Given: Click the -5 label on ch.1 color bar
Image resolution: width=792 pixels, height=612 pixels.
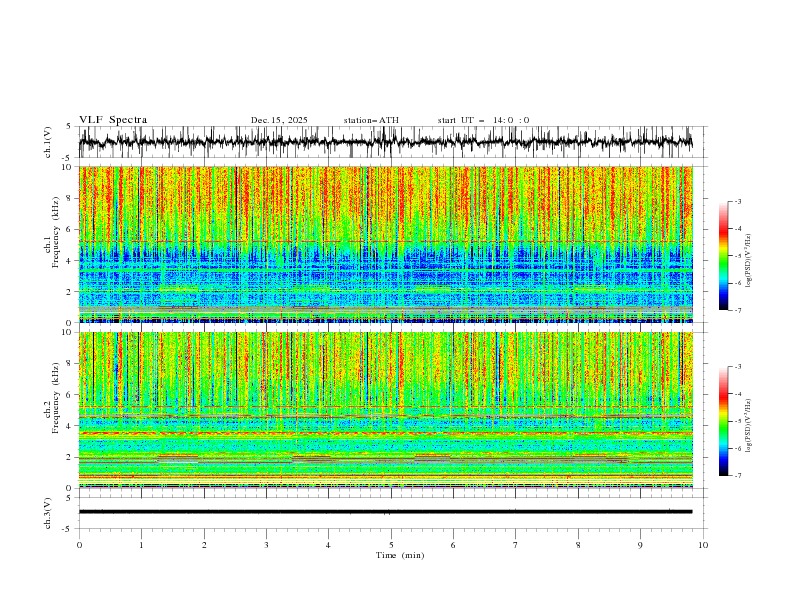Looking at the screenshot, I should pyautogui.click(x=738, y=256).
